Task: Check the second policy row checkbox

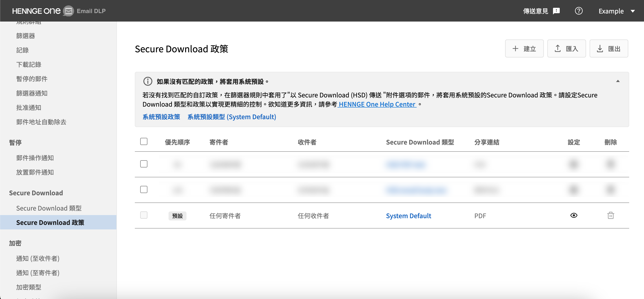Action: [x=144, y=190]
